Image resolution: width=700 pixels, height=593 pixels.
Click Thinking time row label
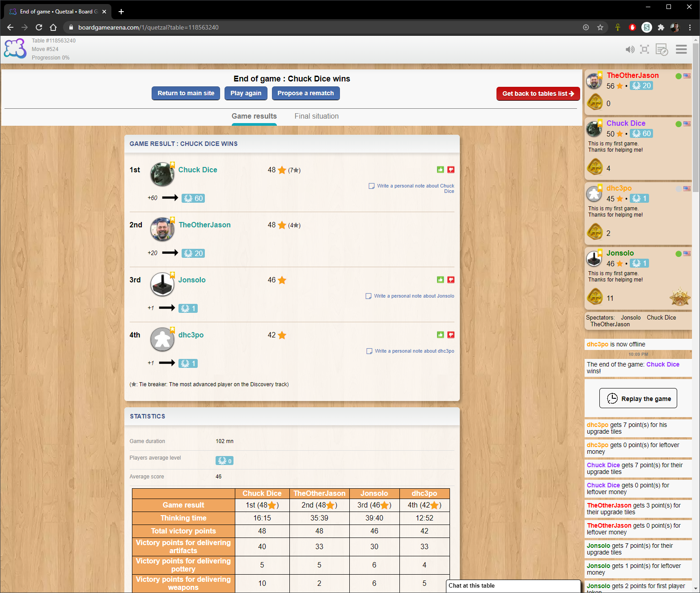(183, 518)
